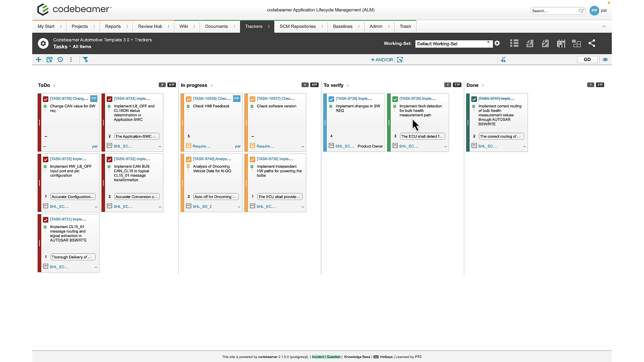Click the GO button
Image resolution: width=644 pixels, height=362 pixels.
click(587, 59)
